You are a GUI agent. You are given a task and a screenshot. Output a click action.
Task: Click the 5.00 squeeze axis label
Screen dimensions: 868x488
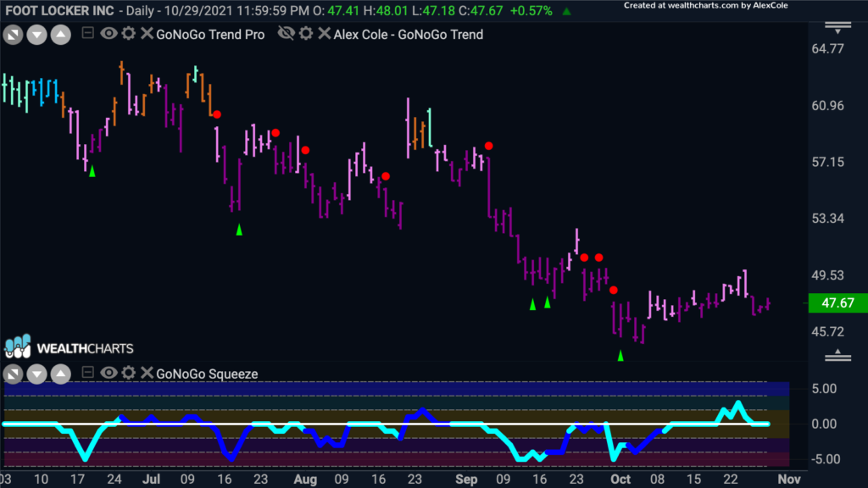(x=824, y=388)
